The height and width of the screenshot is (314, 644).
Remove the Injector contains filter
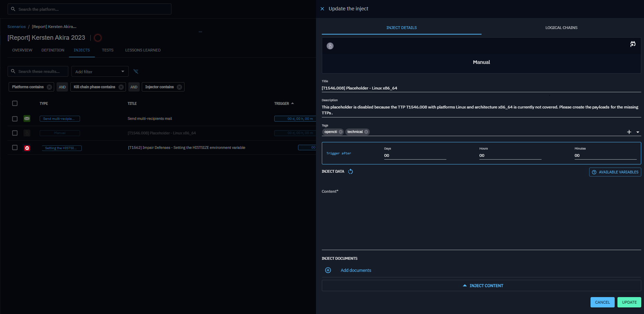pyautogui.click(x=179, y=87)
